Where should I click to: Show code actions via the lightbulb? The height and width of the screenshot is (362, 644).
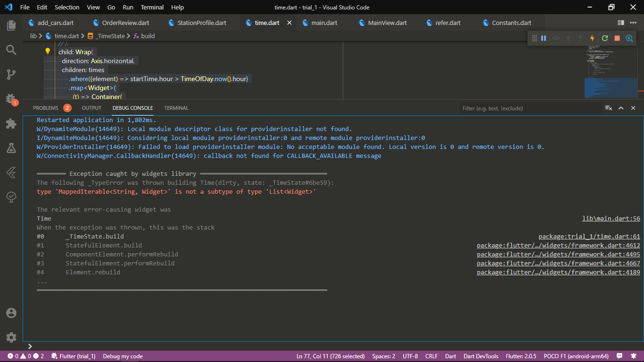click(x=48, y=51)
